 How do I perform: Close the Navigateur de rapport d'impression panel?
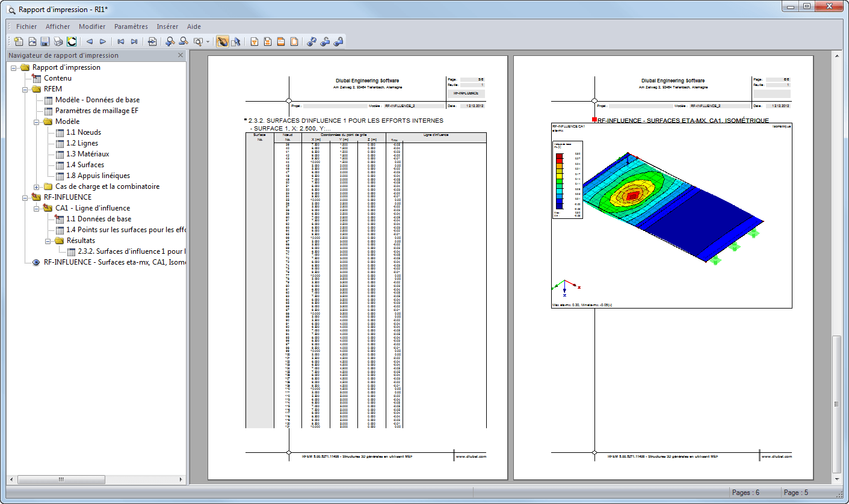(x=181, y=55)
